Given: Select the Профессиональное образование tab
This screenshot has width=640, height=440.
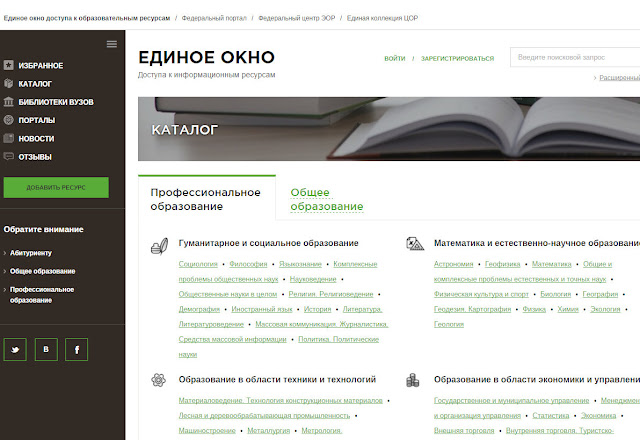Looking at the screenshot, I should [207, 199].
